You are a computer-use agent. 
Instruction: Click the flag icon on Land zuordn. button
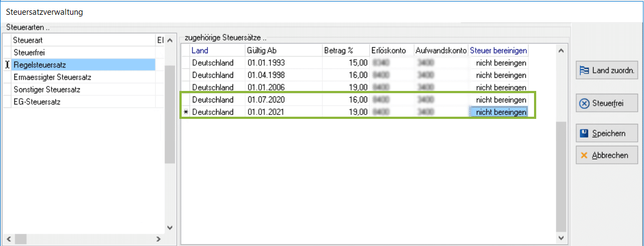pyautogui.click(x=584, y=70)
